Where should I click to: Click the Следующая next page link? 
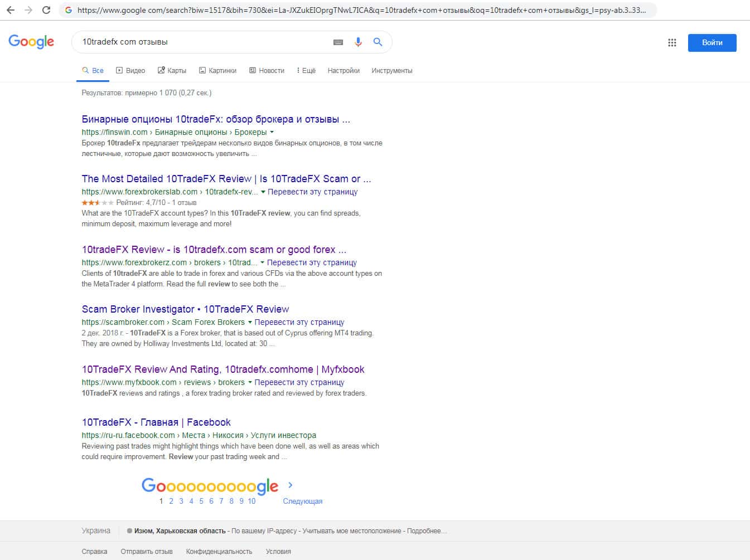click(303, 501)
